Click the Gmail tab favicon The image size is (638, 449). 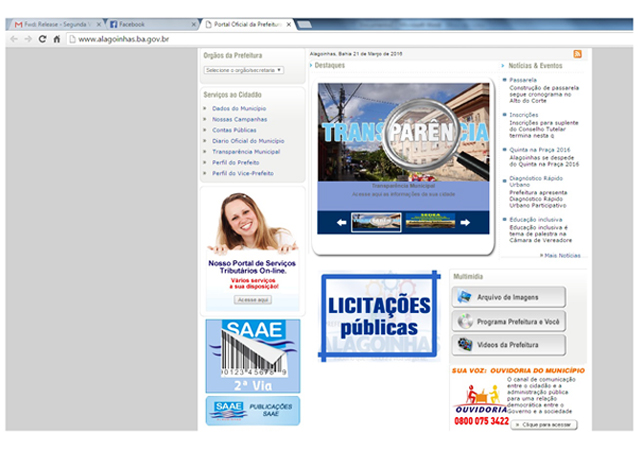coord(18,24)
